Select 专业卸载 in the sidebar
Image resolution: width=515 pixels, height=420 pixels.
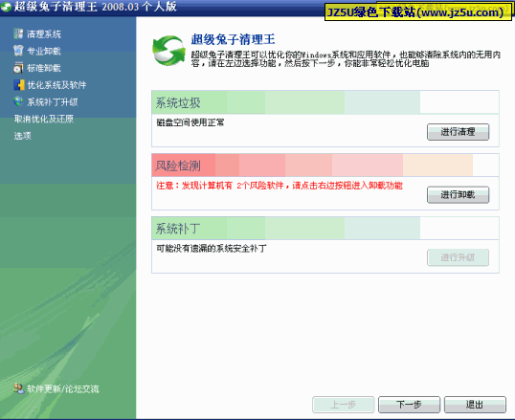(44, 51)
